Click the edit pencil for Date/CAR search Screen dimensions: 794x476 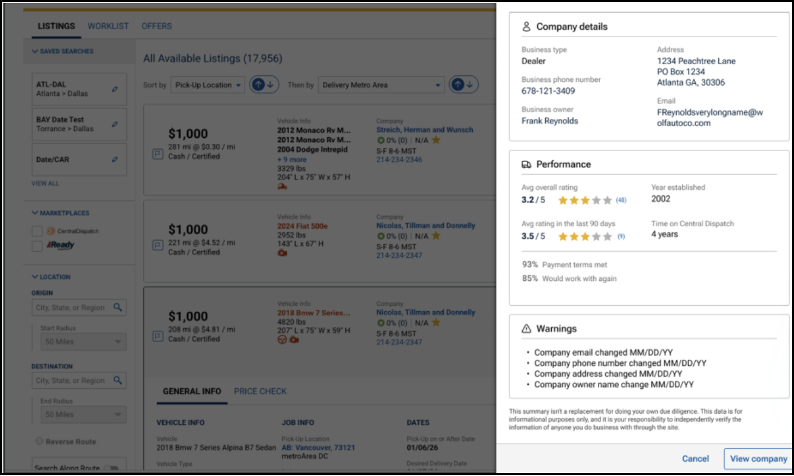pos(115,159)
